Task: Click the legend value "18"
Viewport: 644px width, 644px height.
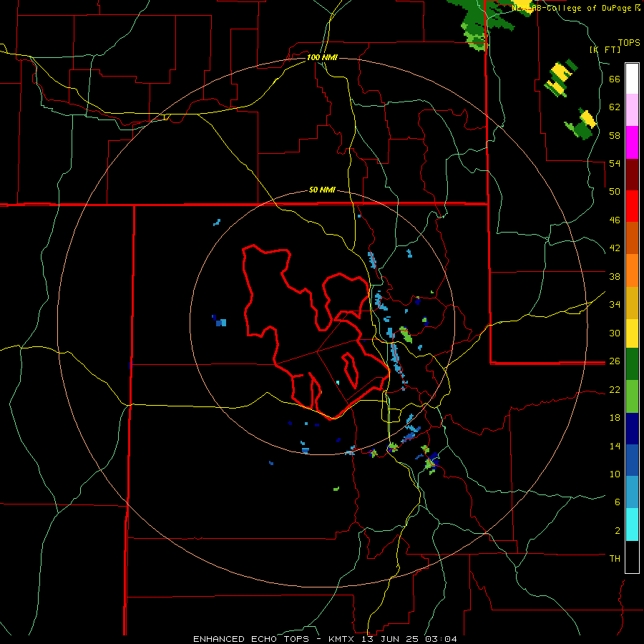Action: pyautogui.click(x=615, y=418)
